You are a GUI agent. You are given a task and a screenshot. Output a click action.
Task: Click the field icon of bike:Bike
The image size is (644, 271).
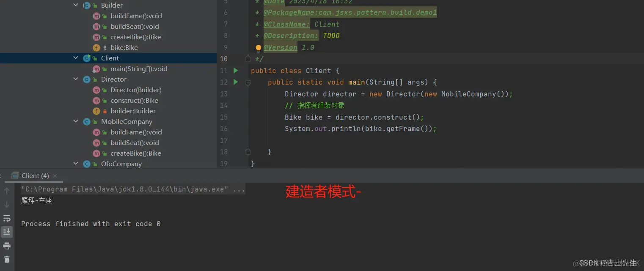click(96, 47)
